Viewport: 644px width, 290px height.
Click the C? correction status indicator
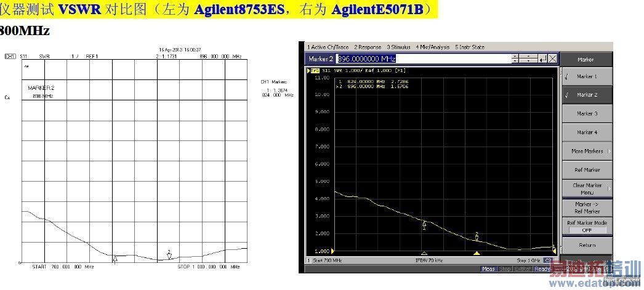[x=547, y=260]
